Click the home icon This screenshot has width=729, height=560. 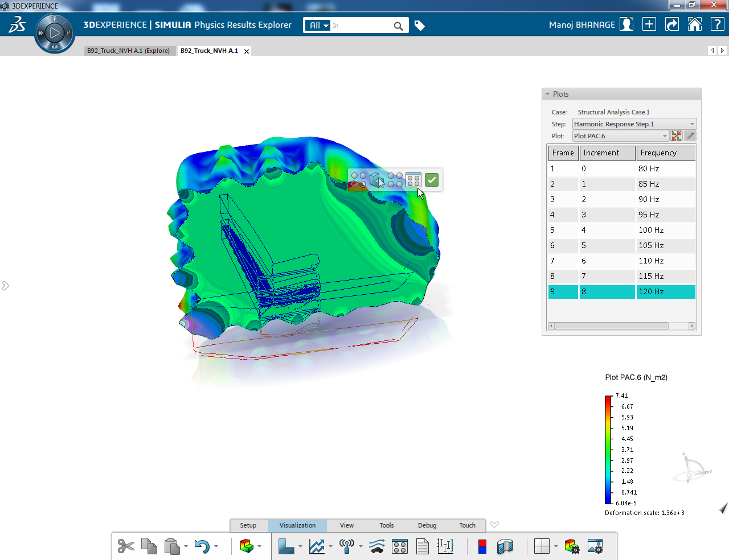point(695,24)
